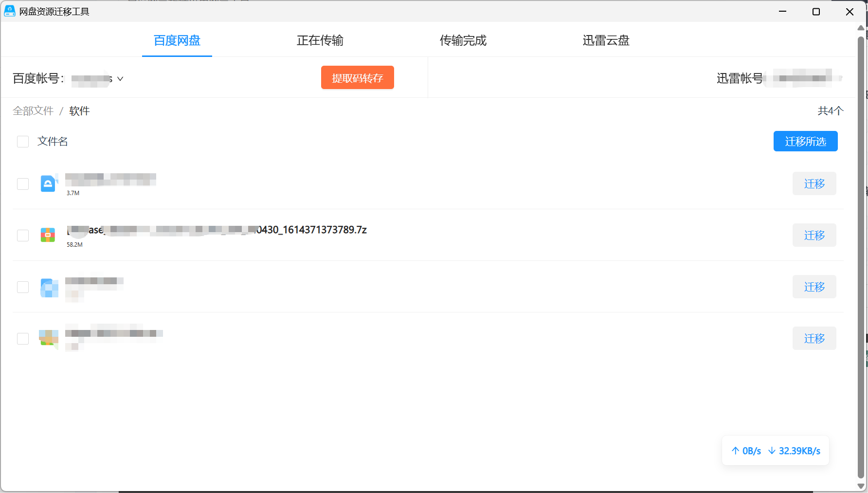Image resolution: width=868 pixels, height=493 pixels.
Task: Click the file name ending 0430_1614371373789.7z
Action: 217,230
